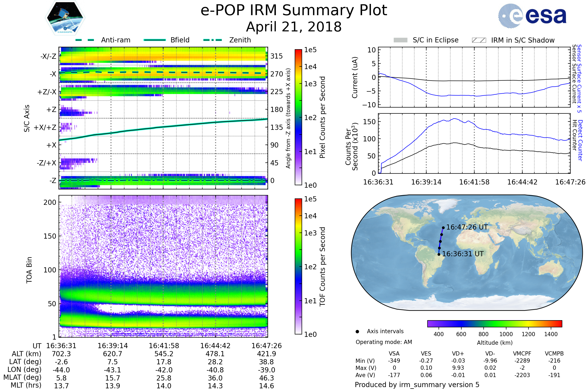The image size is (588, 392).
Task: Click the Operating mode: AM label
Action: [x=384, y=342]
